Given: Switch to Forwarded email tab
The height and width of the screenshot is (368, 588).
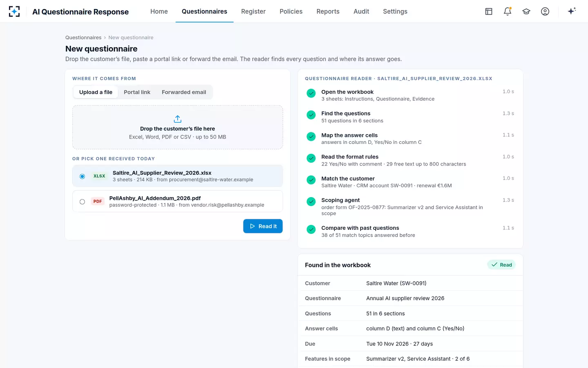Looking at the screenshot, I should coord(184,92).
